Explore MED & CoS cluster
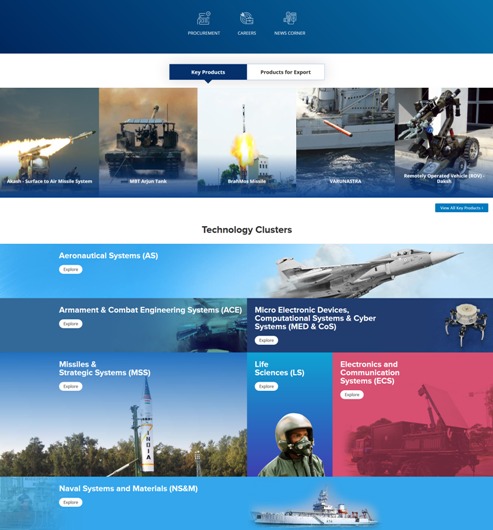Viewport: 493px width, 530px height. (x=266, y=340)
